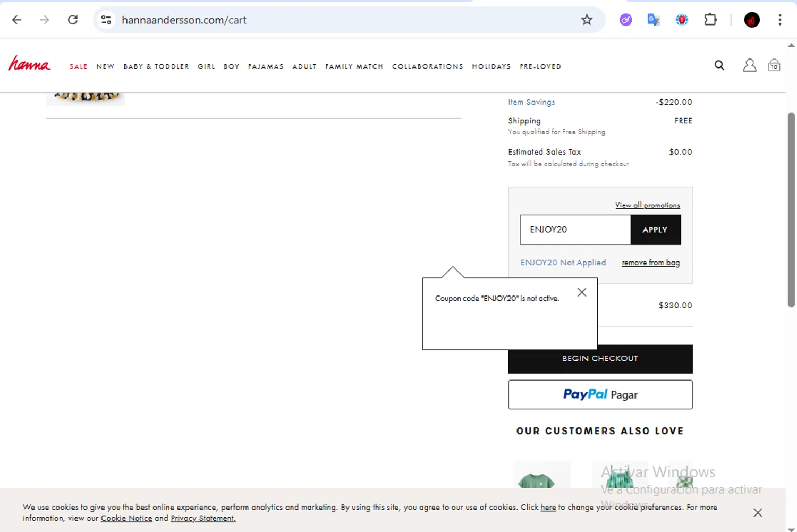This screenshot has height=532, width=797.
Task: Go back to the previous page
Action: [17, 20]
